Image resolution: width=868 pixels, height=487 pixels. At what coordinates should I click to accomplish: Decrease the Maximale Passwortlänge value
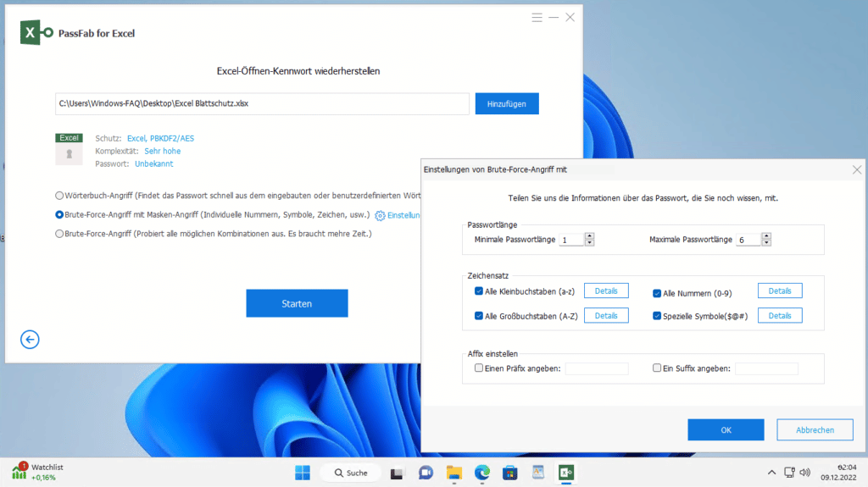click(x=766, y=243)
